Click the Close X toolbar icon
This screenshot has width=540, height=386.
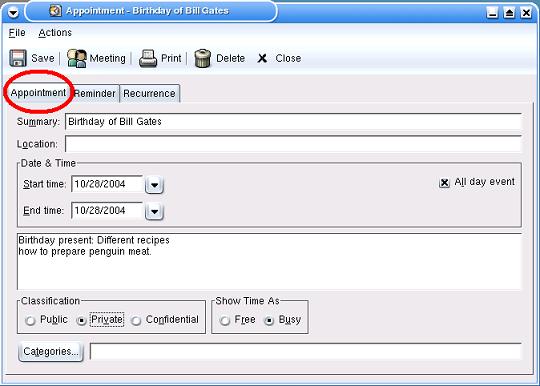[x=262, y=58]
